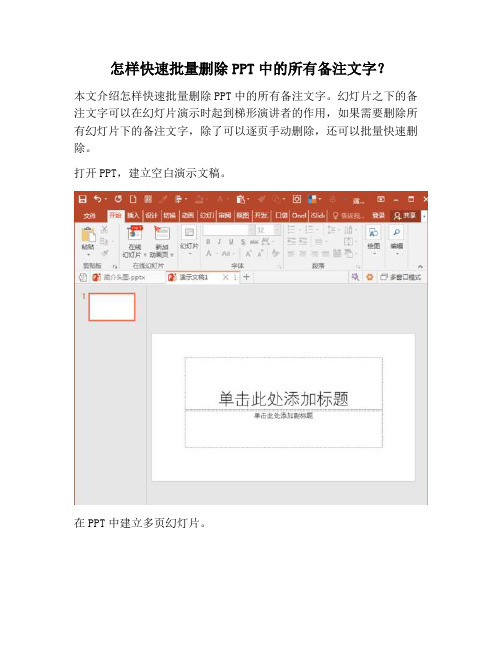Click the 新加动画页 icon
502x649 pixels.
tap(161, 233)
